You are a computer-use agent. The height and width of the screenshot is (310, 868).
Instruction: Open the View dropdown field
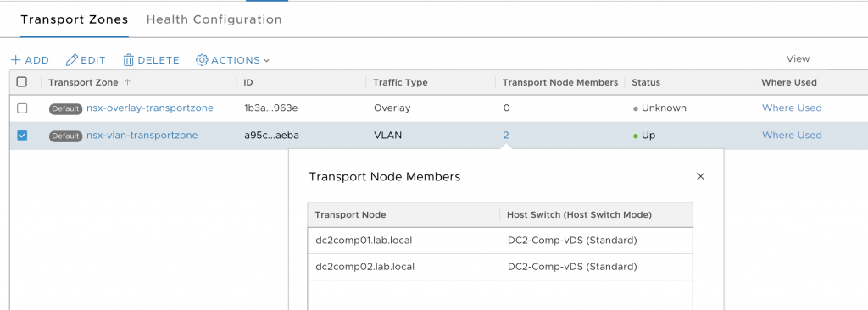848,59
